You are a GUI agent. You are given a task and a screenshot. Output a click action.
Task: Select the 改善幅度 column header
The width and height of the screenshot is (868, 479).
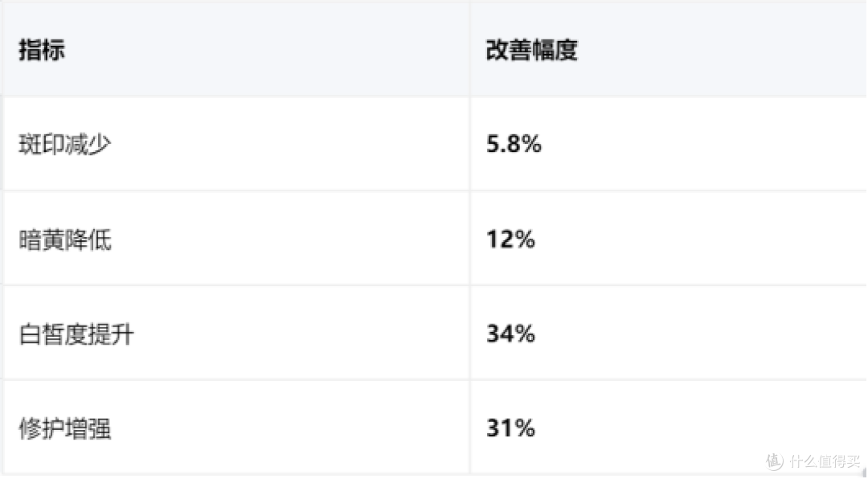coord(531,50)
